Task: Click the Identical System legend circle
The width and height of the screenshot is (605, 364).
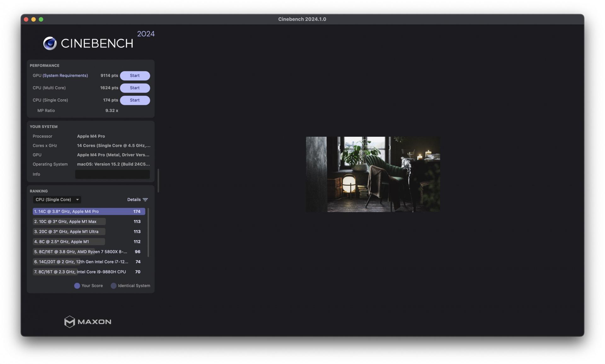Action: (x=113, y=286)
